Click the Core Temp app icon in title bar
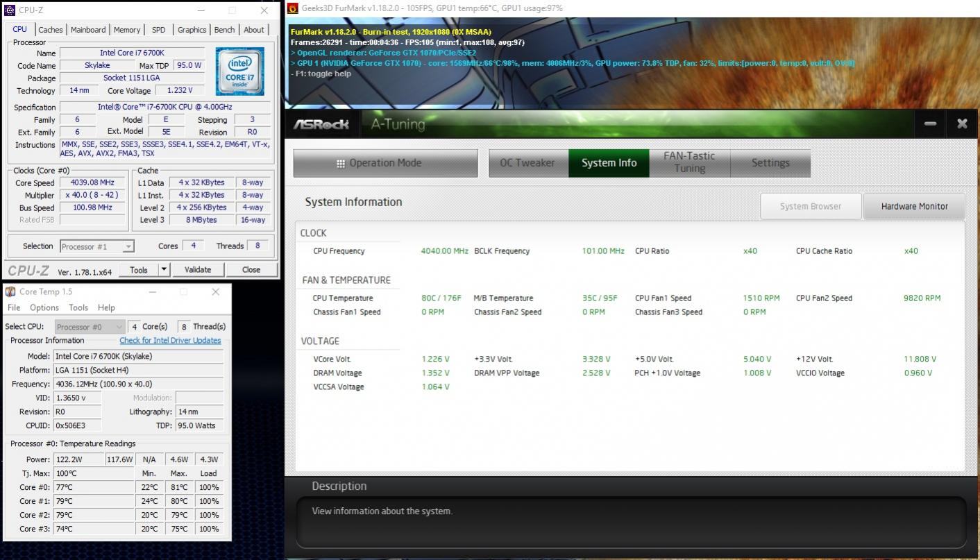Image resolution: width=980 pixels, height=560 pixels. (10, 291)
